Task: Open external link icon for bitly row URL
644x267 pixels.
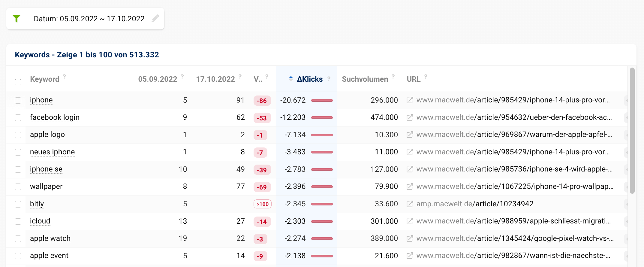Action: point(410,204)
